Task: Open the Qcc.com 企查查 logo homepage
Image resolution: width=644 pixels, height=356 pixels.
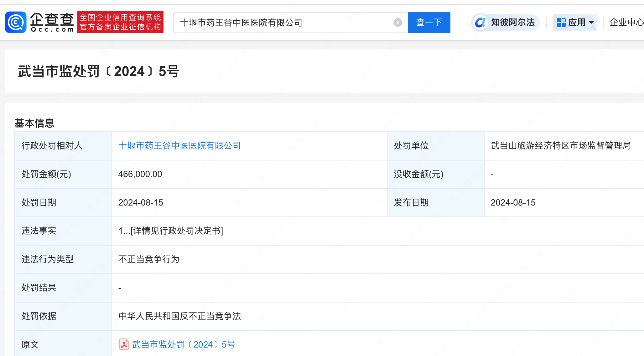Action: tap(40, 23)
